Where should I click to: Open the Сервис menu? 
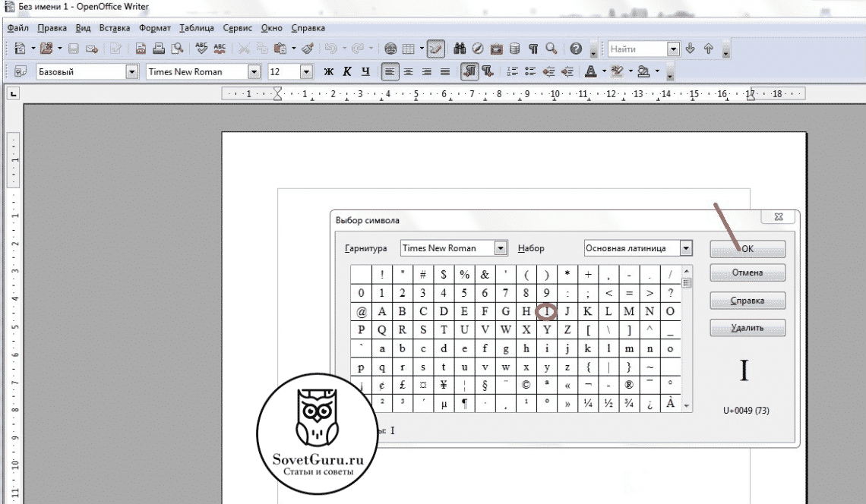pyautogui.click(x=238, y=28)
